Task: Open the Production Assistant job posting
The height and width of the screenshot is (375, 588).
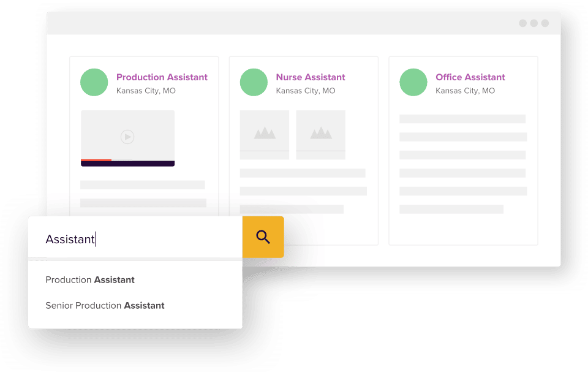Action: [x=162, y=77]
